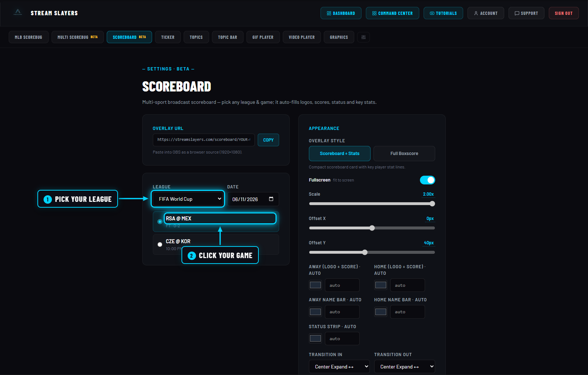Sign out of Stream Slayers

coord(564,13)
